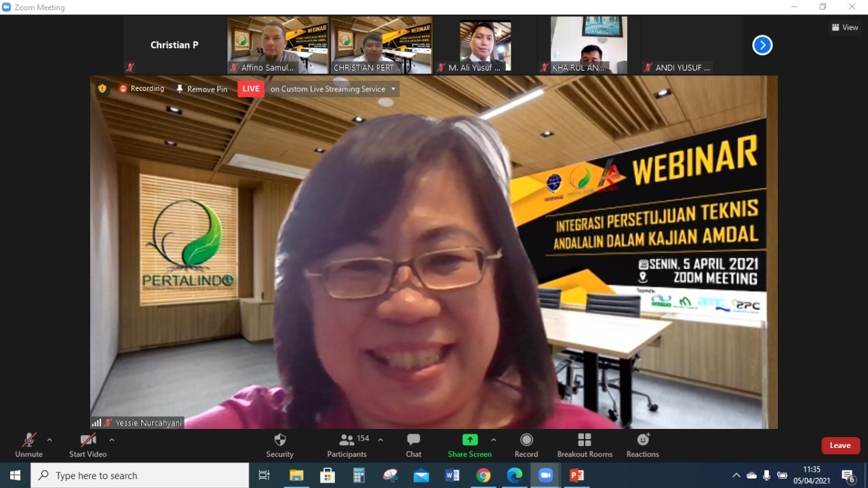
Task: Click the red Leave button
Action: point(840,445)
